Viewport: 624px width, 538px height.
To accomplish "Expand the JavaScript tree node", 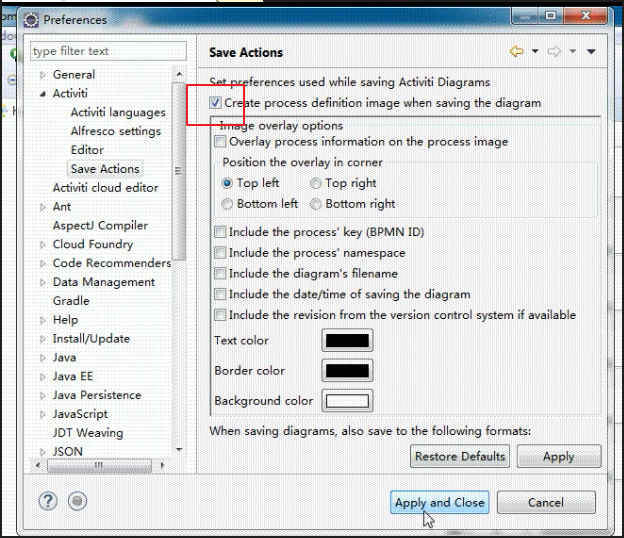I will [x=43, y=414].
